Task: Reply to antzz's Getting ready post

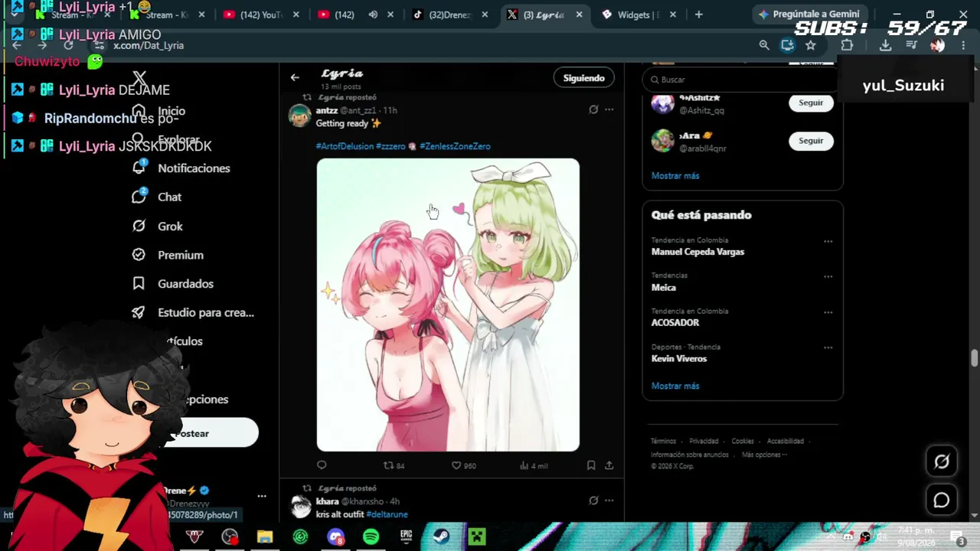Action: coord(322,465)
